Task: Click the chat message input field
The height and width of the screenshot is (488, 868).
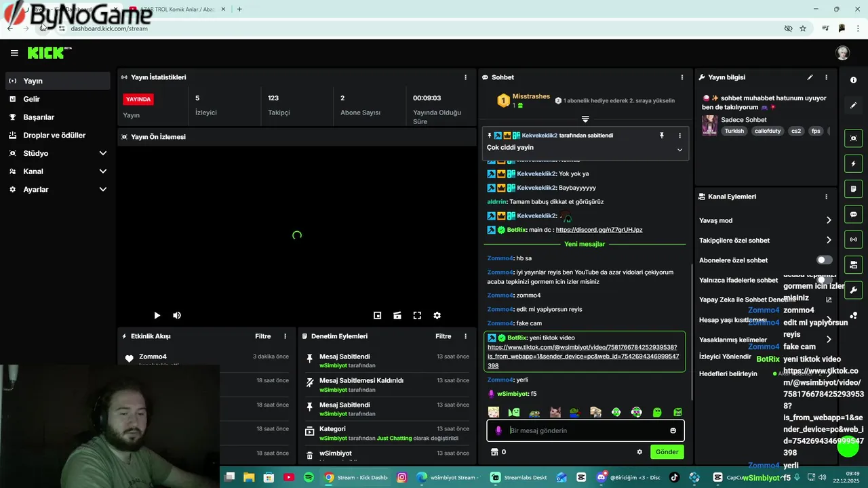Action: click(585, 430)
